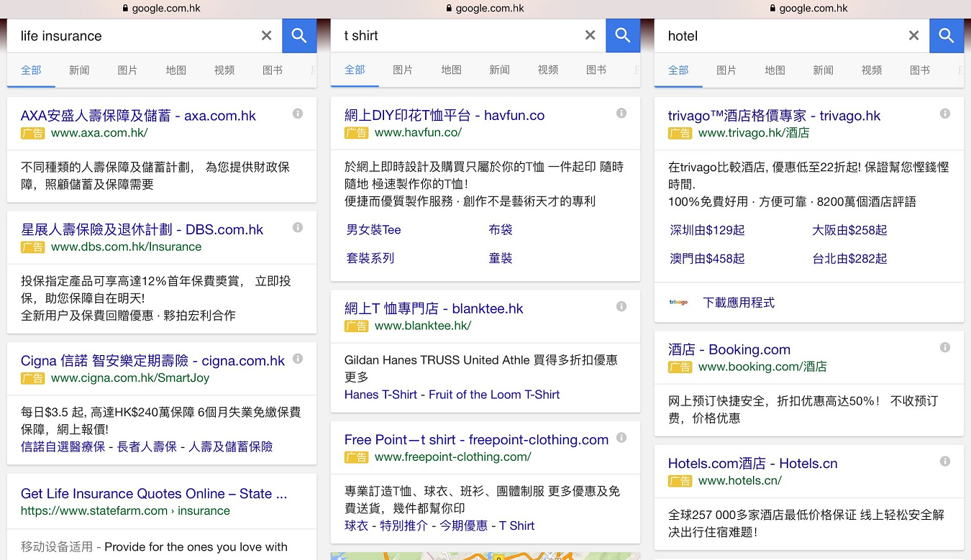Screen dimensions: 971x560
Task: Open info icon on trivago ad
Action: pos(945,114)
